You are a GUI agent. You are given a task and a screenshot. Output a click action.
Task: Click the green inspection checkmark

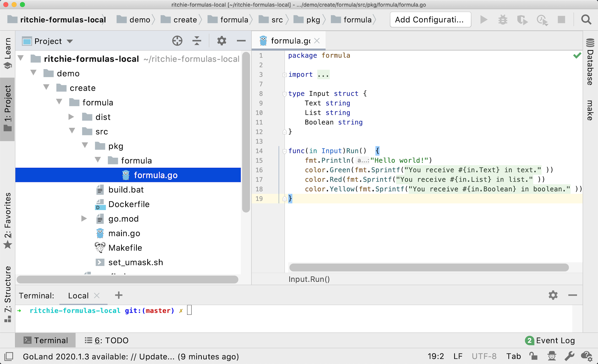[577, 55]
